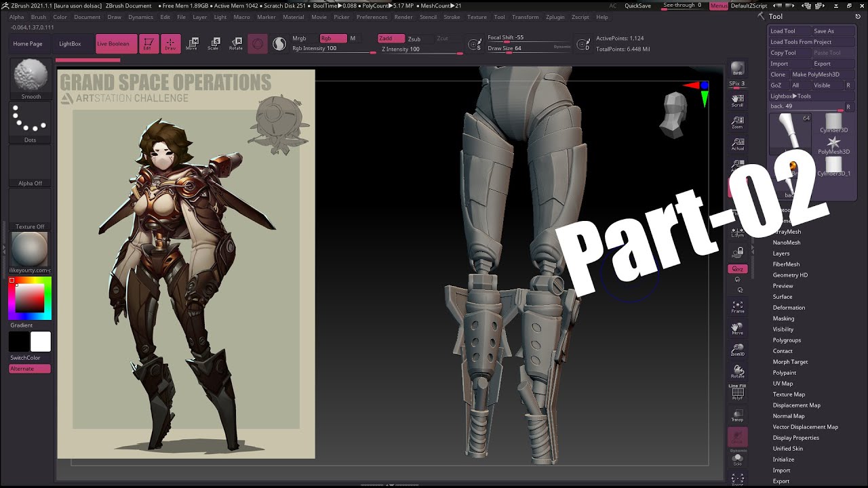This screenshot has width=868, height=488.
Task: Click the SwitchColor button
Action: (25, 358)
